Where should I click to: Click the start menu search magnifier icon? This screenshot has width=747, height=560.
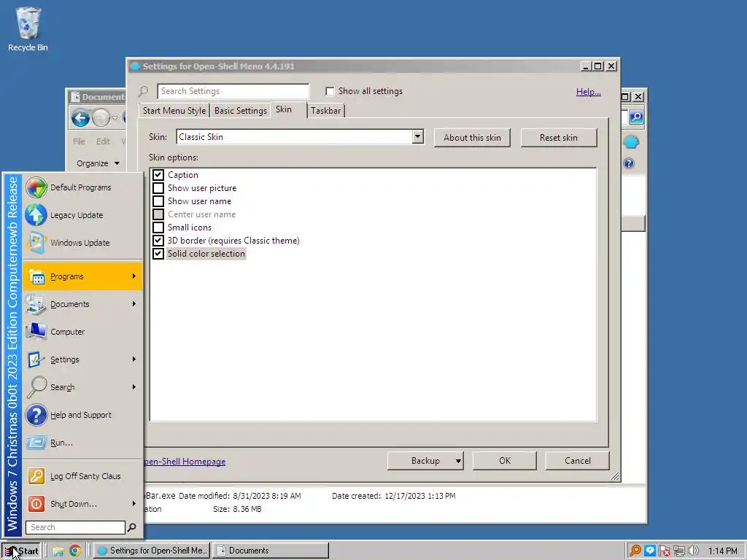click(132, 527)
